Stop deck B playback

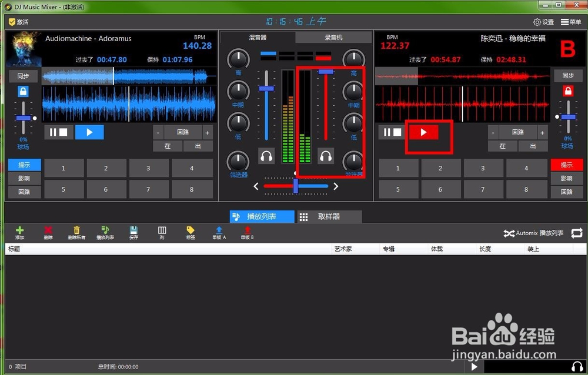(x=397, y=132)
